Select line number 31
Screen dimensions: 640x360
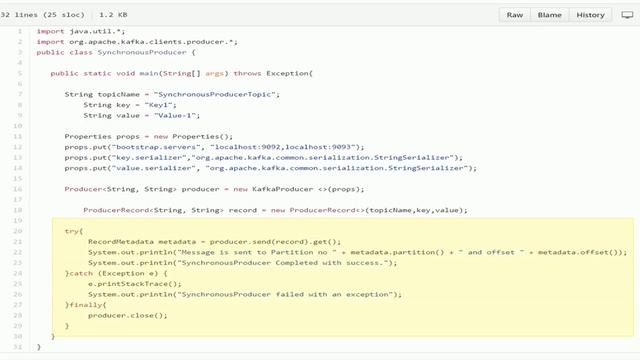click(x=18, y=347)
